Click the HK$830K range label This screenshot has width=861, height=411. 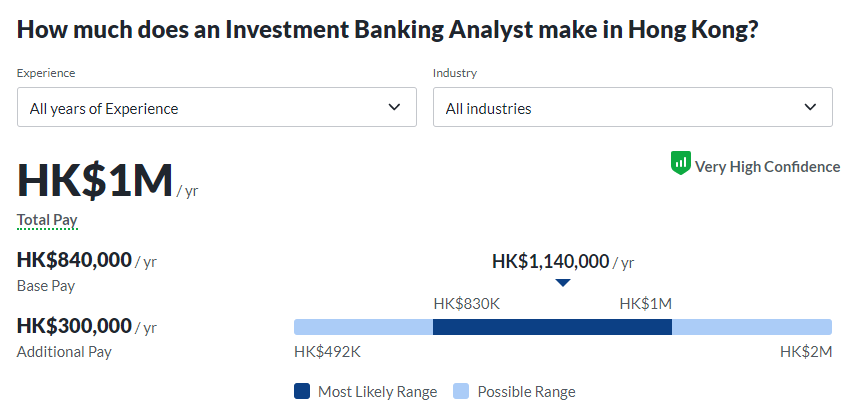pyautogui.click(x=466, y=303)
